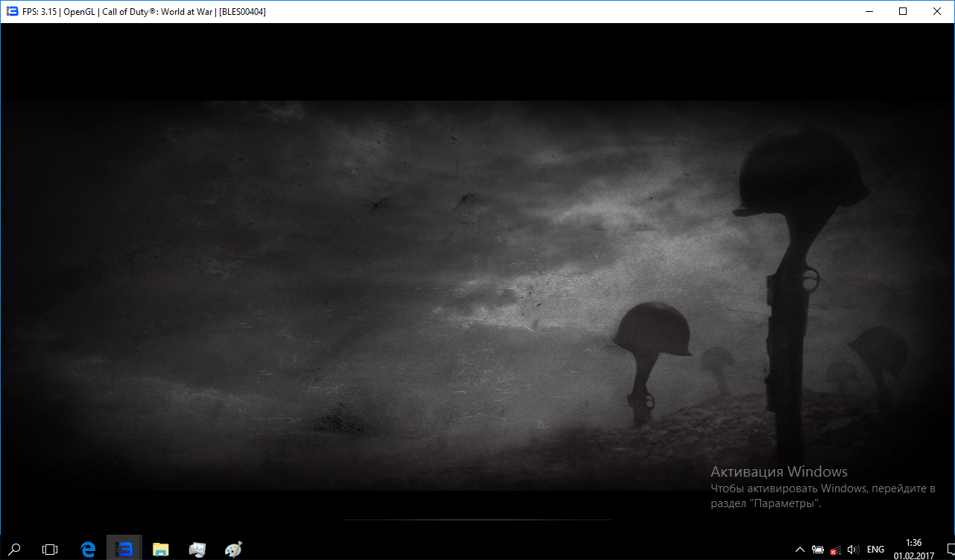Click the RPCS3 logo in the title bar
Image resolution: width=955 pixels, height=560 pixels.
[12, 11]
